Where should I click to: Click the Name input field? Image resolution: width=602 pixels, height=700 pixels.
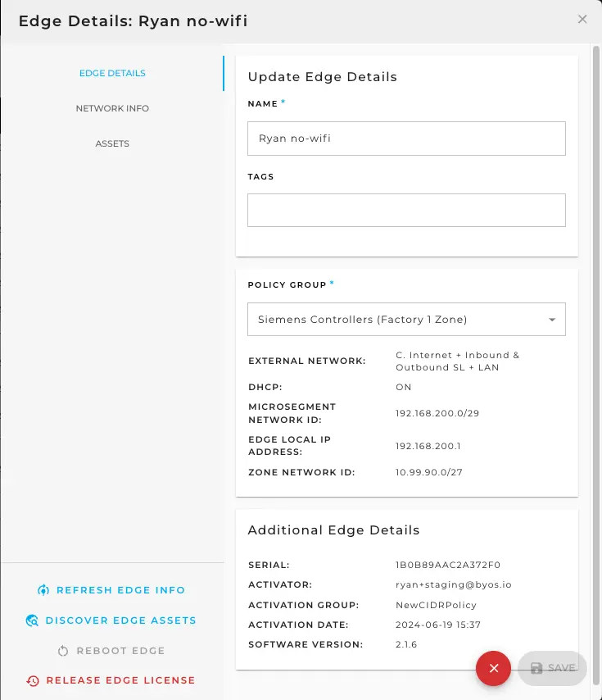[x=406, y=139]
